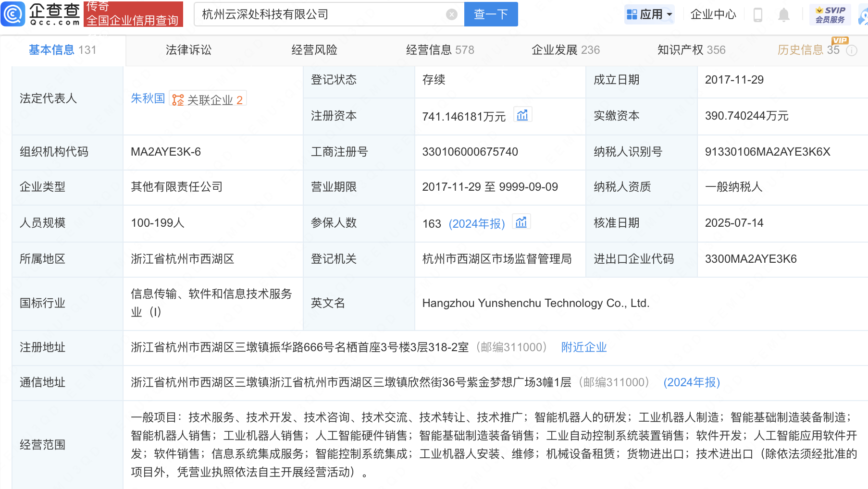Image resolution: width=868 pixels, height=489 pixels.
Task: Select the paid-in capital 390.740244万元
Action: pyautogui.click(x=747, y=116)
